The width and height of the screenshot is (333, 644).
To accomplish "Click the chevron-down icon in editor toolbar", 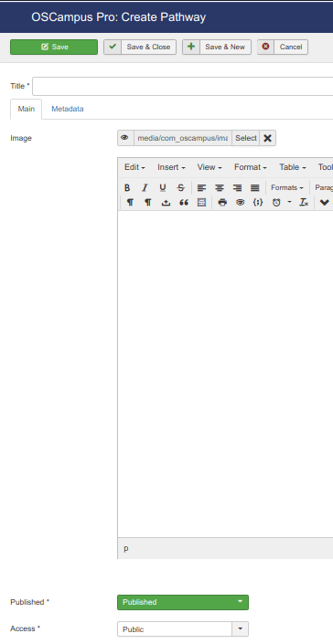I will point(325,202).
